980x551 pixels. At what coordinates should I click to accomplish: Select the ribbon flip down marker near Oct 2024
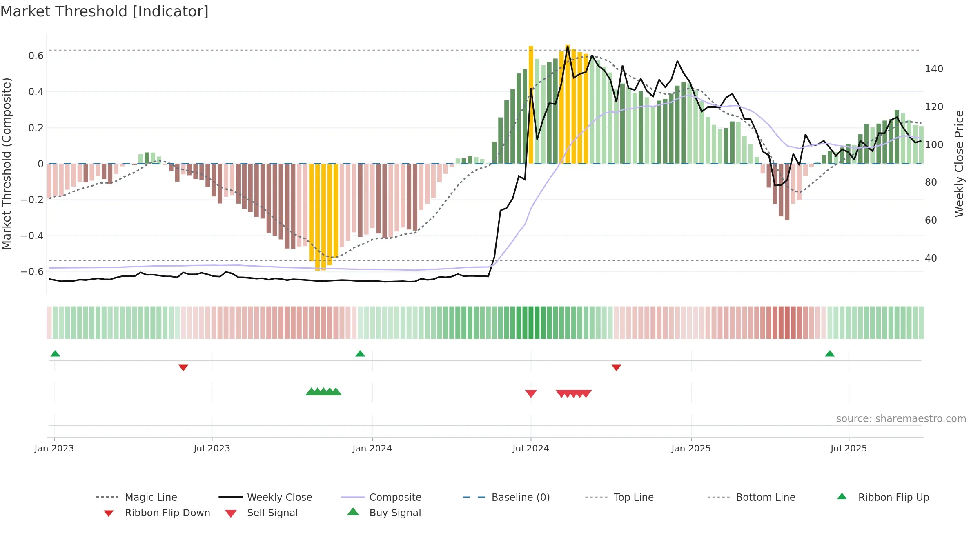point(617,368)
